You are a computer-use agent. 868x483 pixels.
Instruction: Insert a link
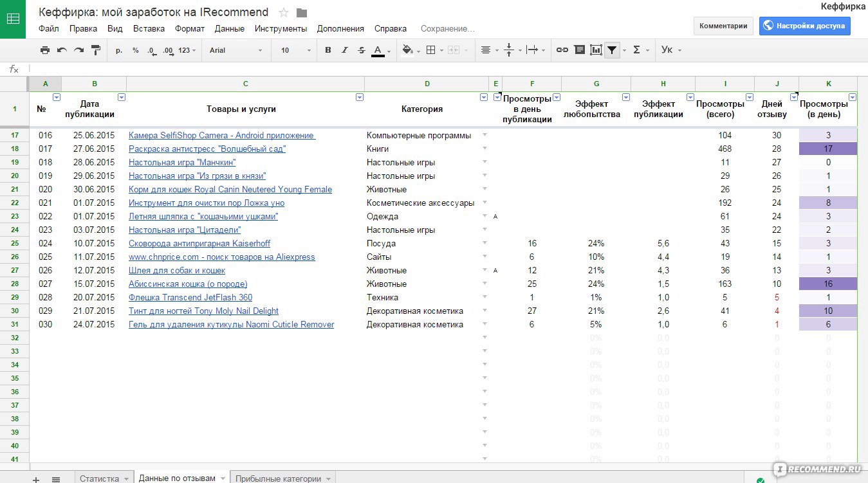(562, 50)
